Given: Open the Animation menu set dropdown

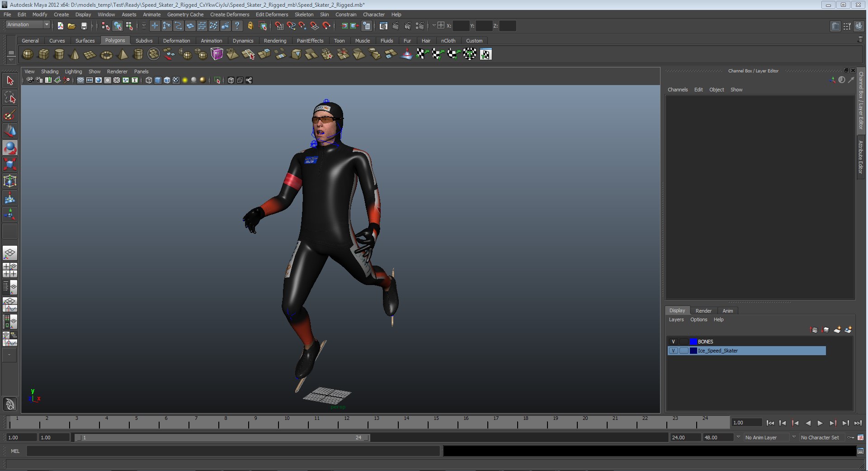Looking at the screenshot, I should coord(28,25).
